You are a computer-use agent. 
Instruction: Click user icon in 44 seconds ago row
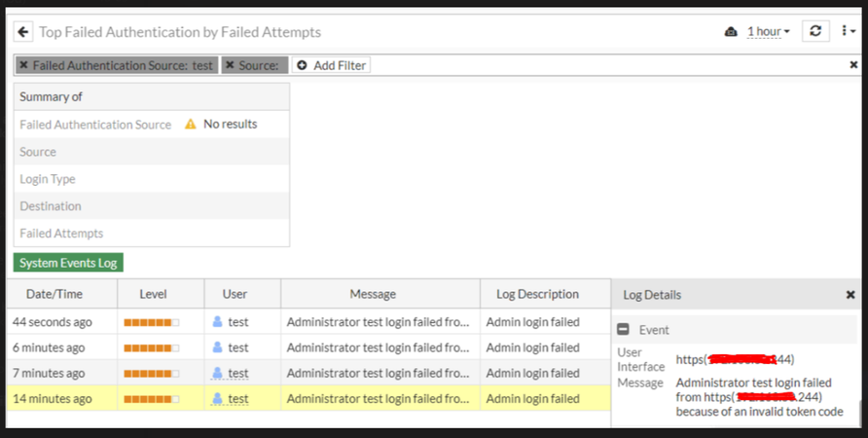pyautogui.click(x=218, y=322)
